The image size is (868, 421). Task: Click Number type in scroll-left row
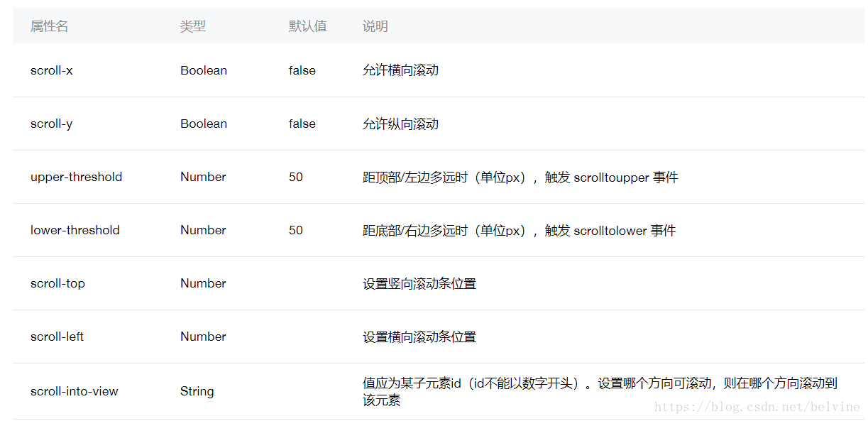[203, 337]
